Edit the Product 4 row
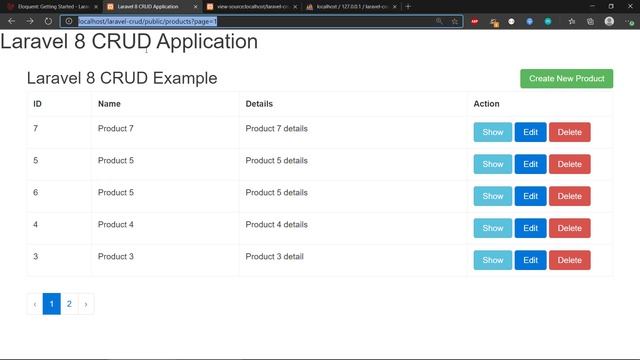This screenshot has width=640, height=360. click(530, 228)
